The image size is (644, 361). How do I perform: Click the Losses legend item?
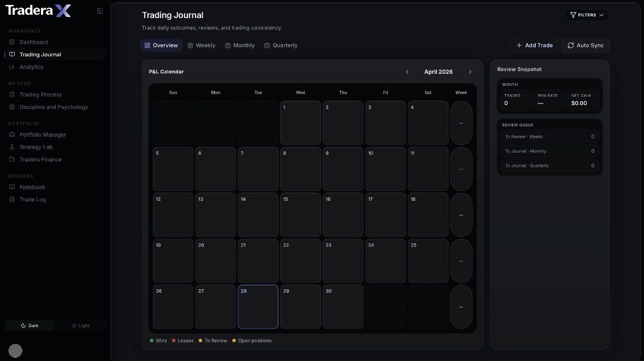(x=182, y=341)
